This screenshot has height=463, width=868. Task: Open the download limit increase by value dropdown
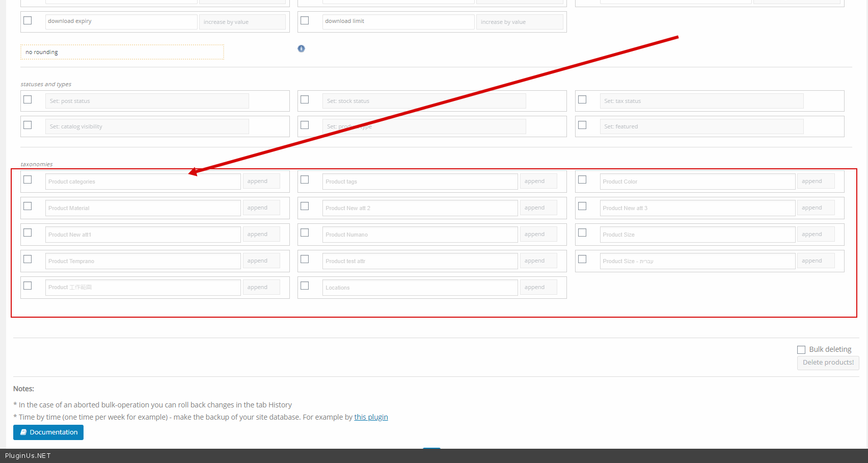520,22
